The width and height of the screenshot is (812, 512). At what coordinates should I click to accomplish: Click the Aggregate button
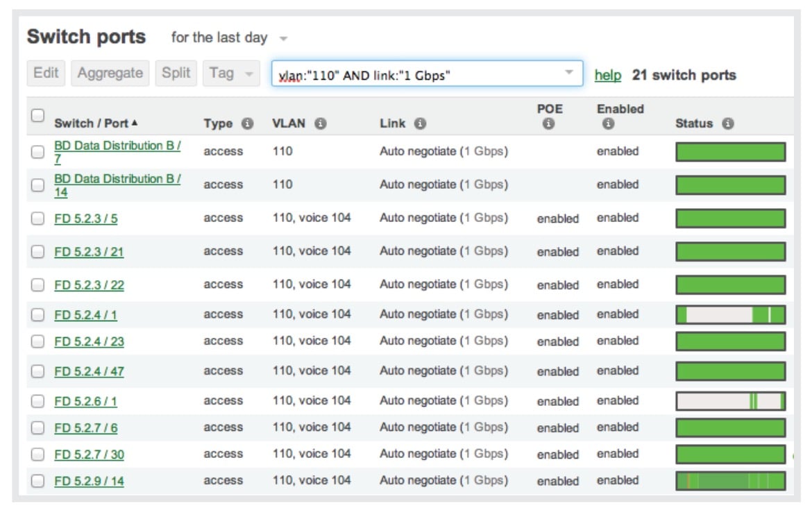pos(110,73)
